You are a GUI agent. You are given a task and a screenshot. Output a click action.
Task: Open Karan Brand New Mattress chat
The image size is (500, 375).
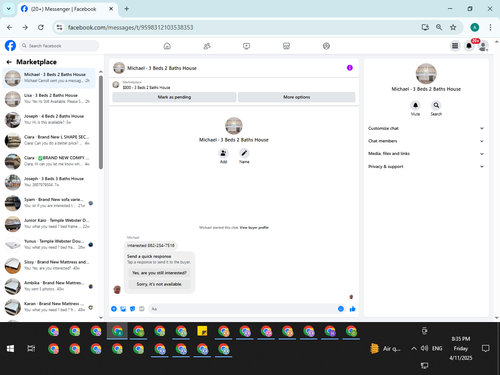[49, 307]
